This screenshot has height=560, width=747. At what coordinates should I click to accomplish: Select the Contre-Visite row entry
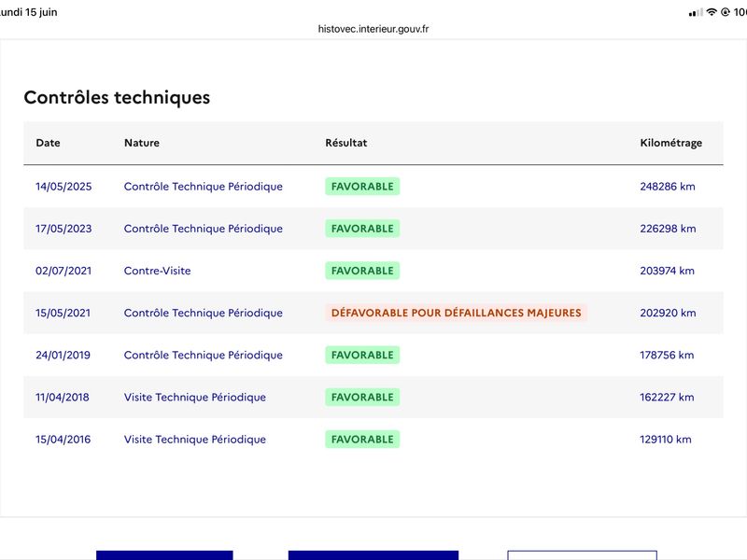[157, 271]
